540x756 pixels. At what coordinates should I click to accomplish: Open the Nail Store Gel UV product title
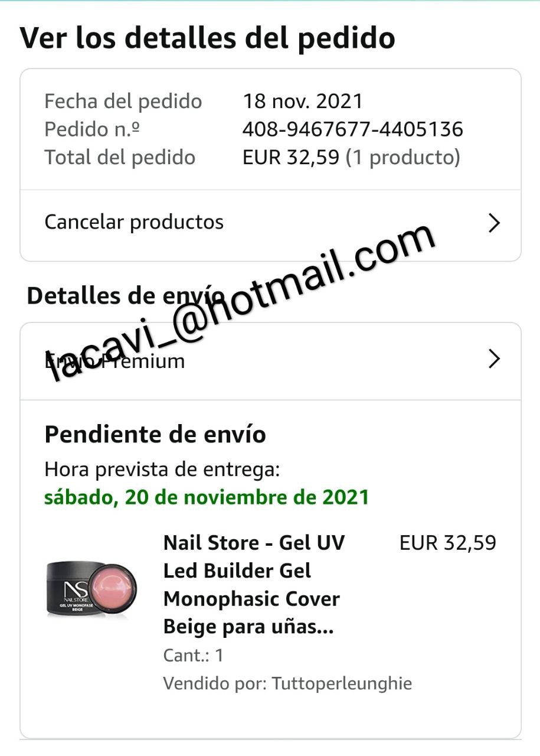tap(254, 585)
